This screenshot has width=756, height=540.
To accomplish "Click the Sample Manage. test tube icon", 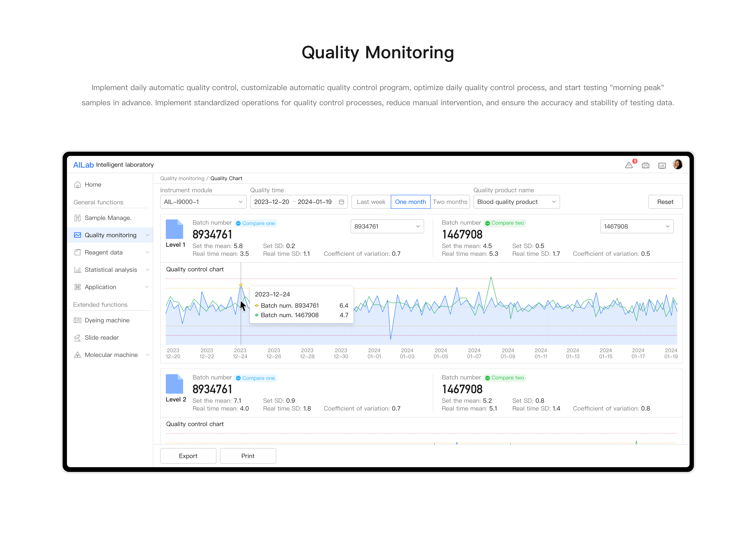I will [77, 218].
